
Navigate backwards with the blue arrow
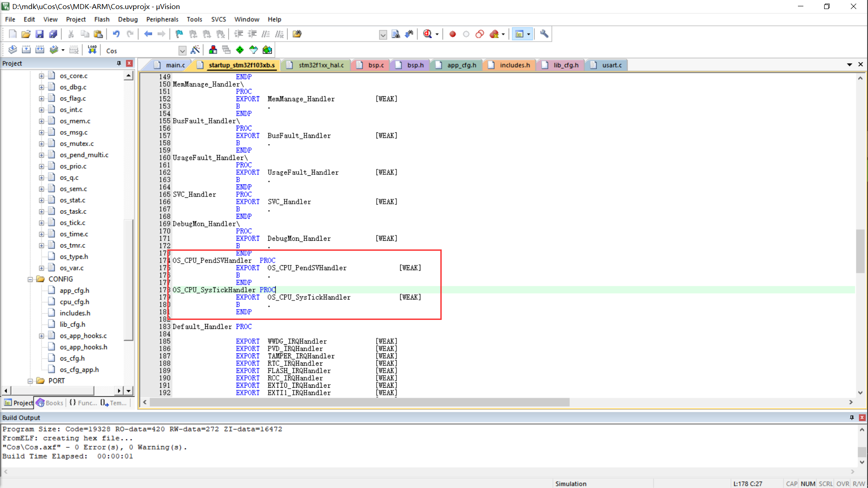(148, 34)
